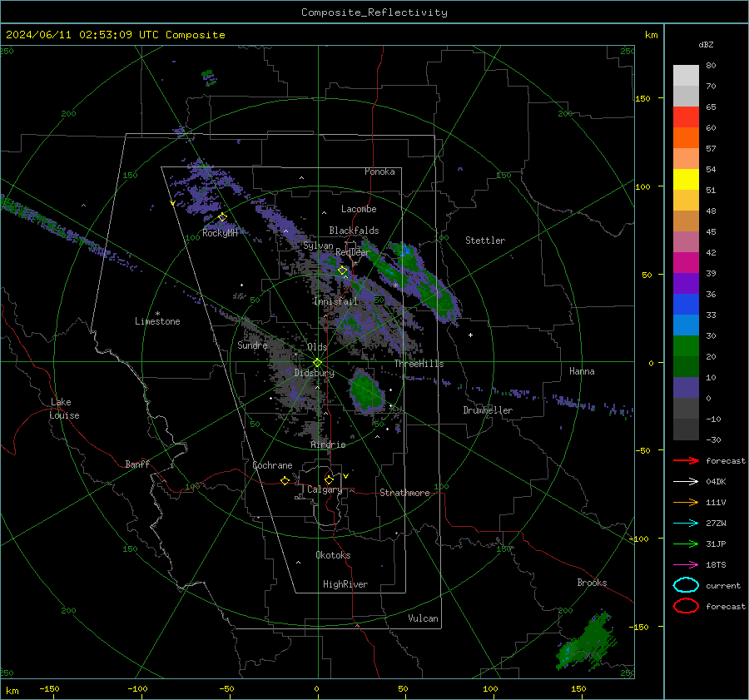
Task: Click the yellow diamond marker below Cochrane
Action: (x=285, y=480)
